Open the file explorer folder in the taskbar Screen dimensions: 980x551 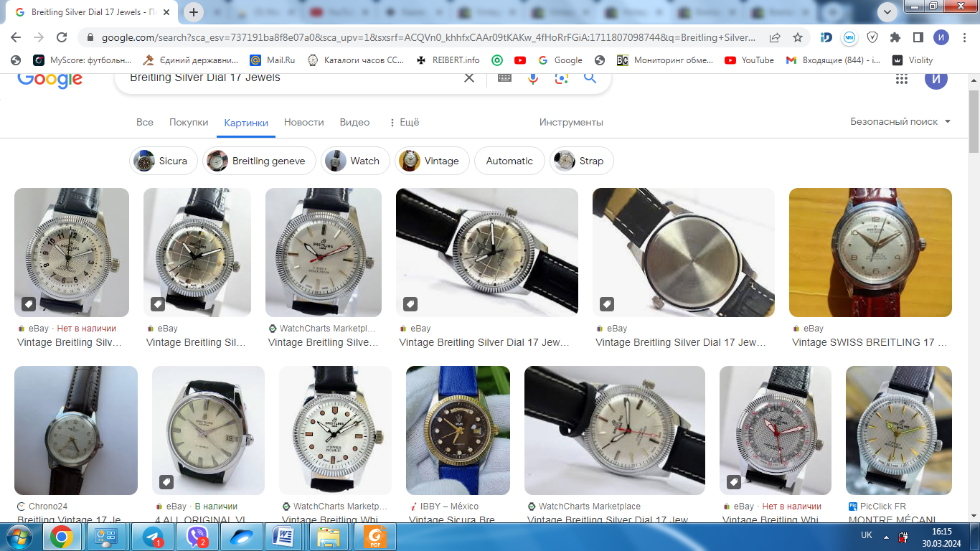[329, 537]
